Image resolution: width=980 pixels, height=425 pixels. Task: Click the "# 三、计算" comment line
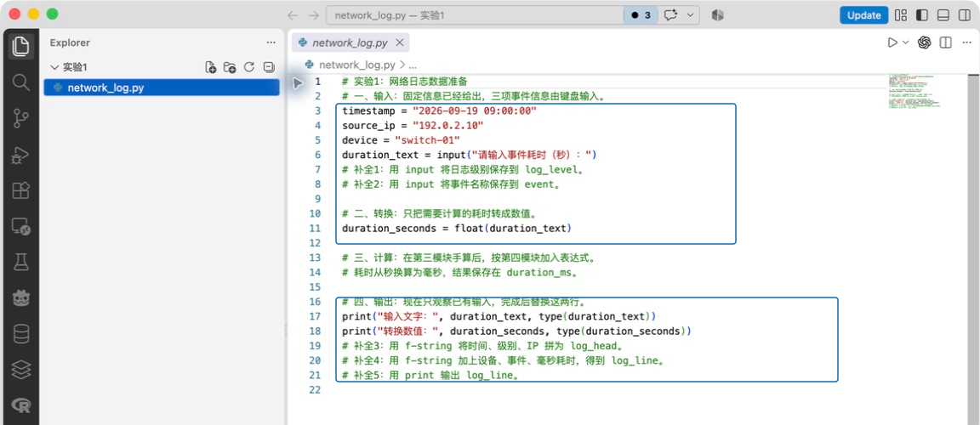tap(470, 258)
